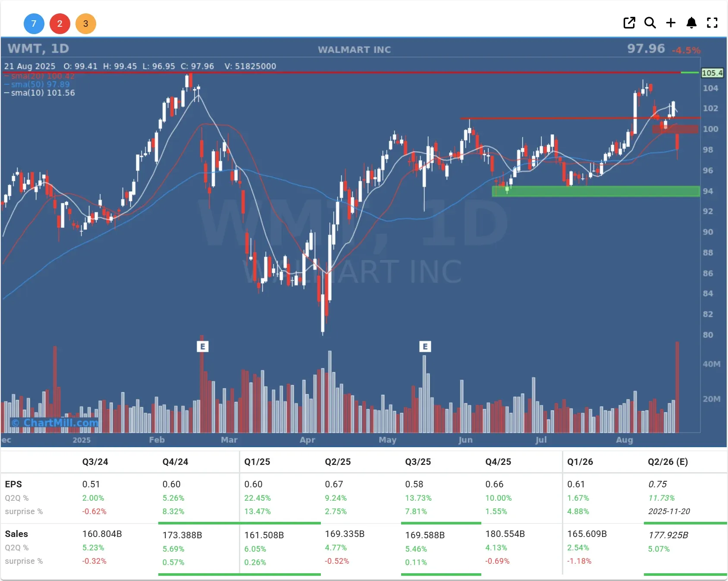This screenshot has width=728, height=581.
Task: Click the 13.47% EPS surprise value
Action: pos(257,512)
